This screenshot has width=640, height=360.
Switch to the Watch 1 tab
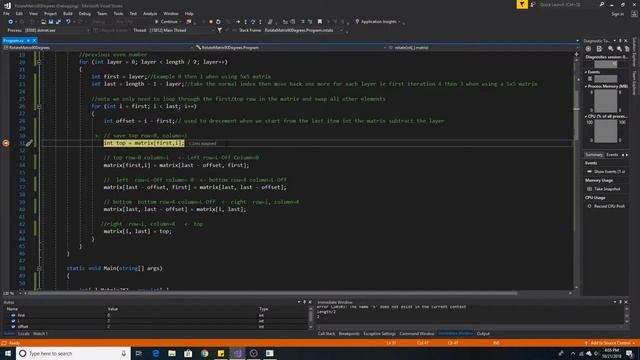click(x=40, y=334)
